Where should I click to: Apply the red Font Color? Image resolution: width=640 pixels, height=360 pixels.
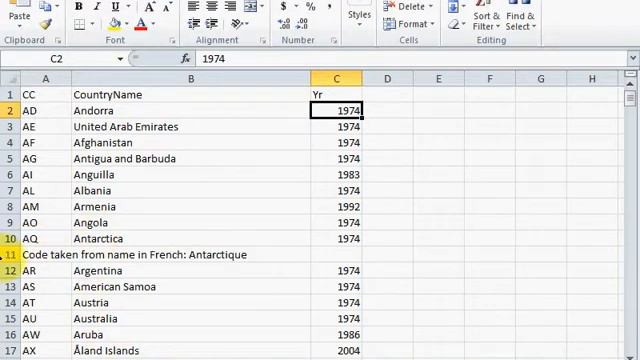141,24
